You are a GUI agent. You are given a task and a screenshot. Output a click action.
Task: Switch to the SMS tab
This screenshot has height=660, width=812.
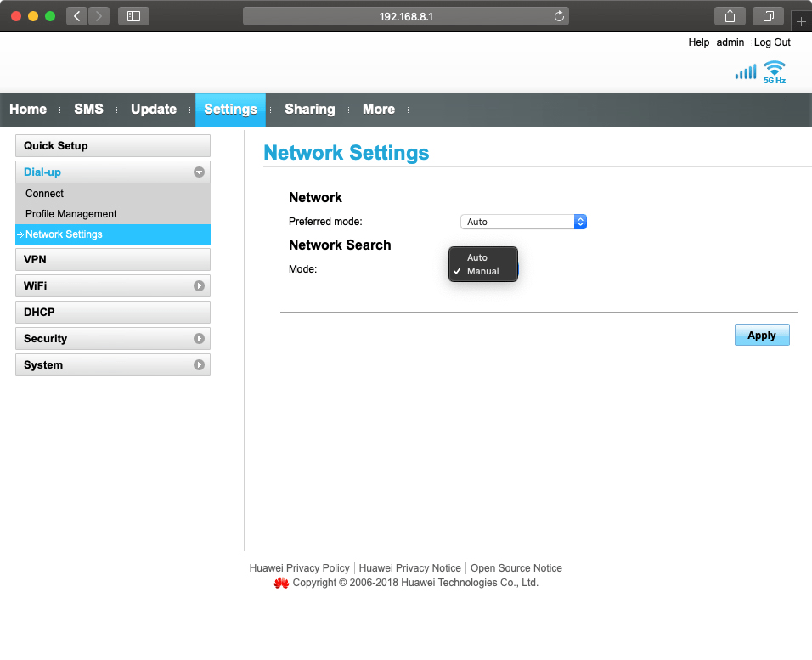coord(88,109)
